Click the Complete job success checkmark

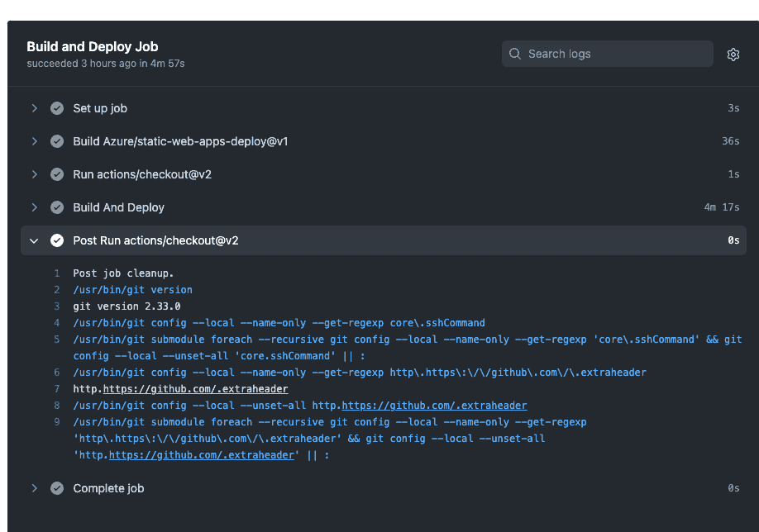point(57,488)
